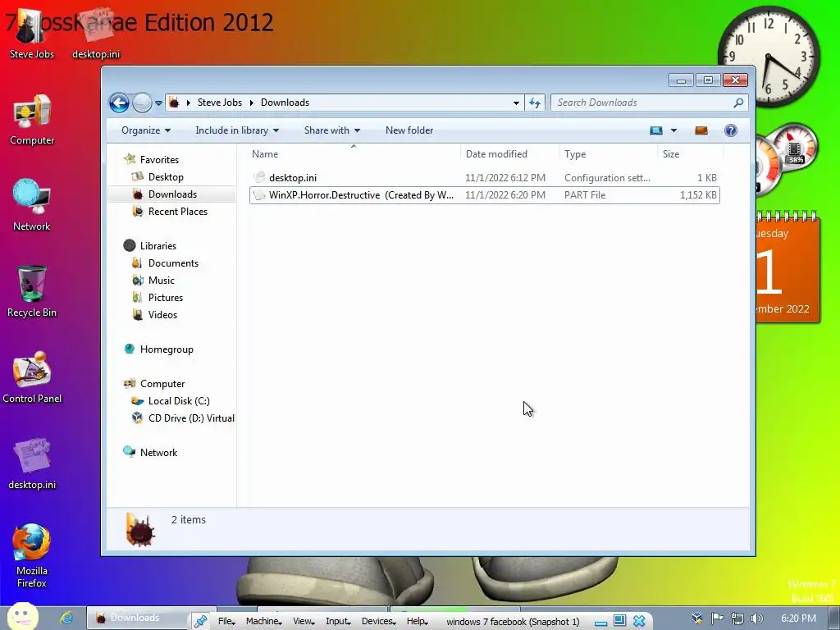Click the Mozilla Firefox desktop icon
Viewport: 840px width, 630px height.
[32, 555]
